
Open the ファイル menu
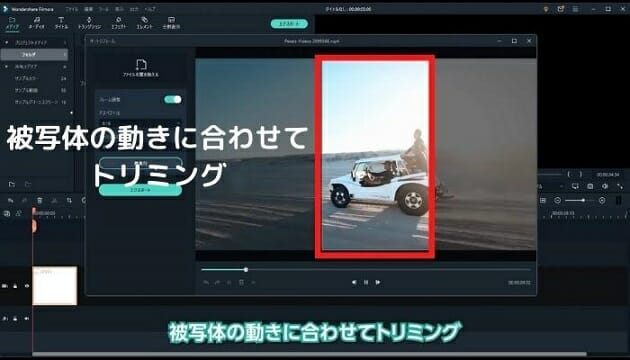[72, 9]
